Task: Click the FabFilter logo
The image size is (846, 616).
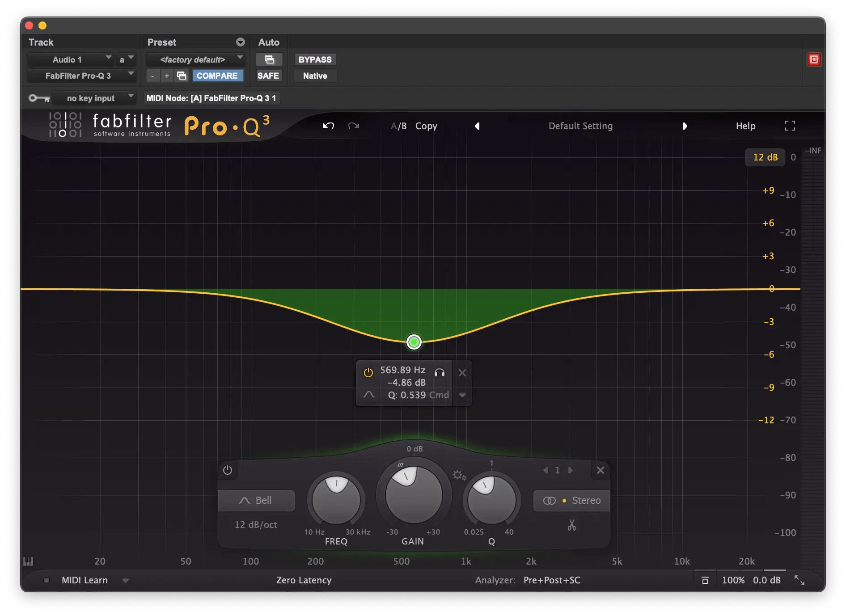Action: tap(110, 125)
